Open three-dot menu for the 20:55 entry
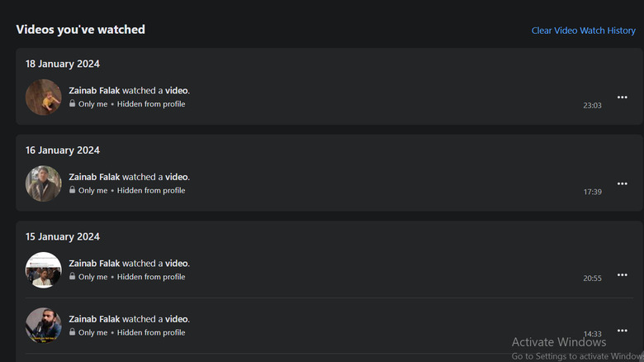This screenshot has width=644, height=362. tap(622, 274)
